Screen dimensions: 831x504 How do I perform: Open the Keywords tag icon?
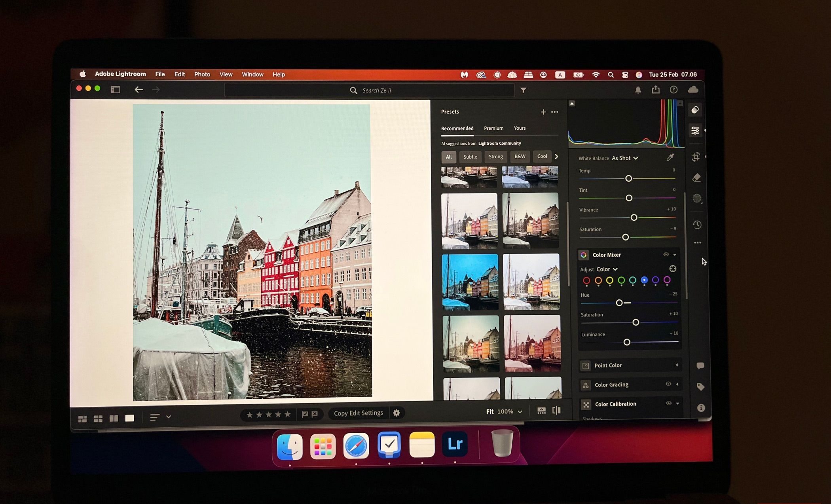tap(700, 387)
